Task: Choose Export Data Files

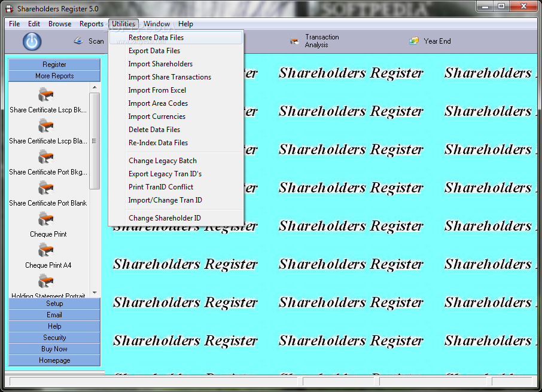Action: 176,51
